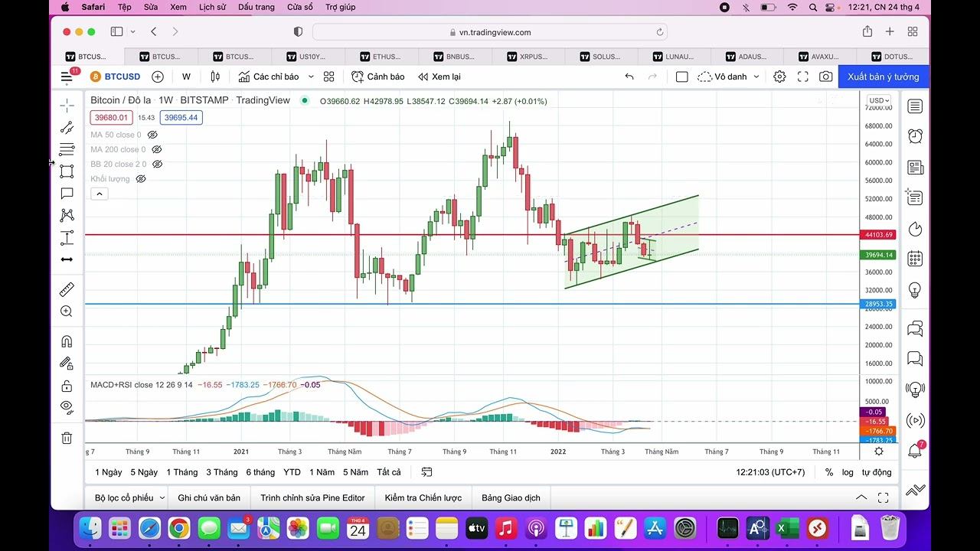Open the candlestick chart type selector
This screenshot has height=551, width=980.
[215, 77]
